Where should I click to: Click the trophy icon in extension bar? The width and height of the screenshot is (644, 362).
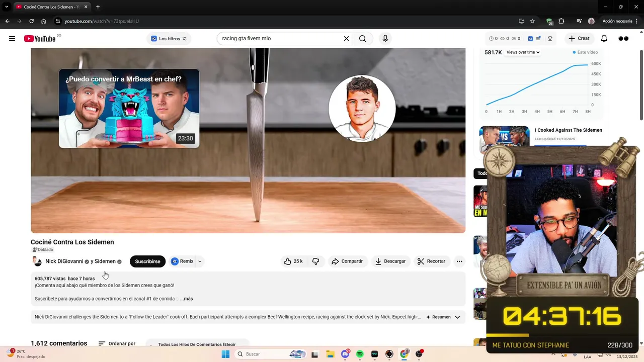[x=550, y=39]
